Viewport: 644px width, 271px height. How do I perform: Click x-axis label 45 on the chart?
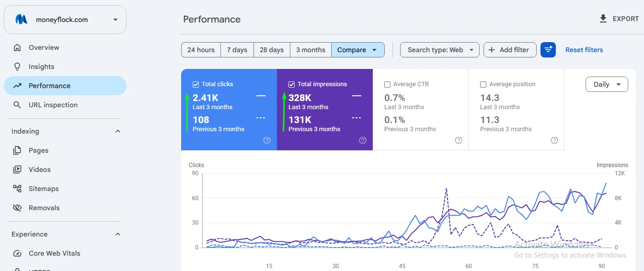(x=402, y=266)
